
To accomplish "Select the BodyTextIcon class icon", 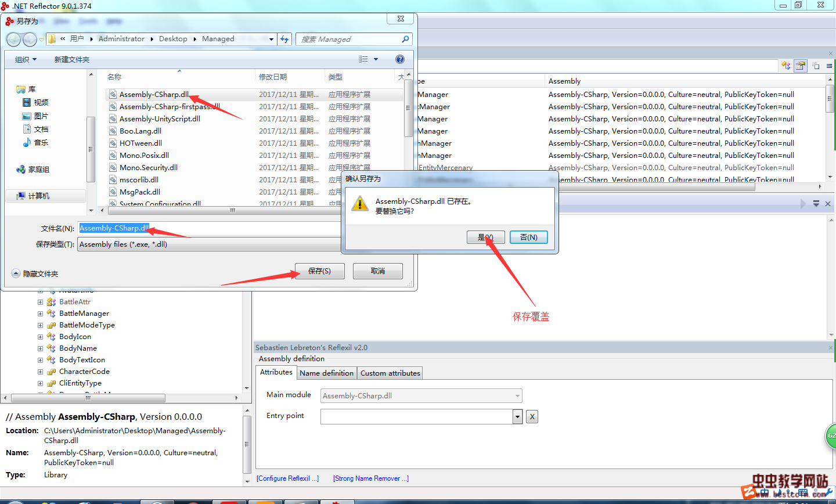I will pyautogui.click(x=51, y=360).
